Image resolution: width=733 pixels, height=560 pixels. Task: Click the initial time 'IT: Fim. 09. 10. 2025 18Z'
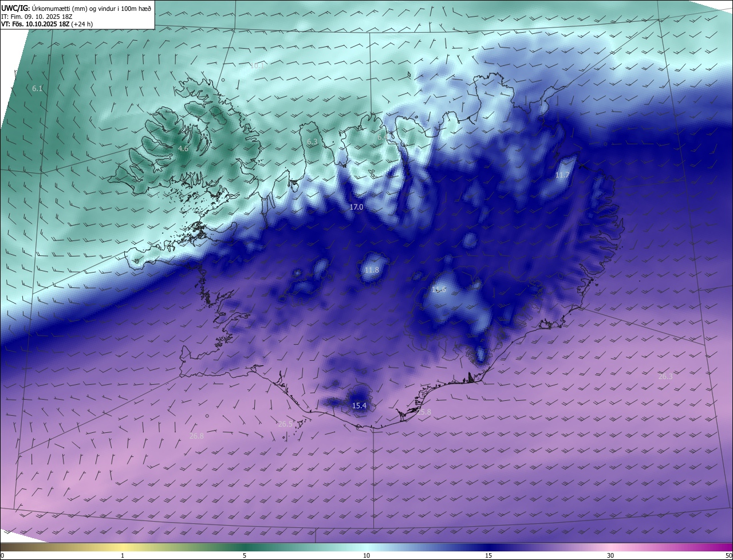(x=37, y=16)
